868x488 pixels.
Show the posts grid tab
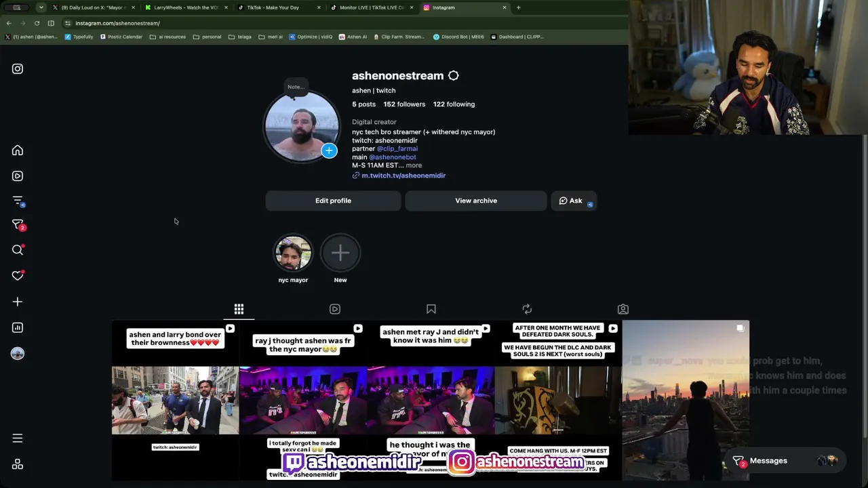coord(239,309)
